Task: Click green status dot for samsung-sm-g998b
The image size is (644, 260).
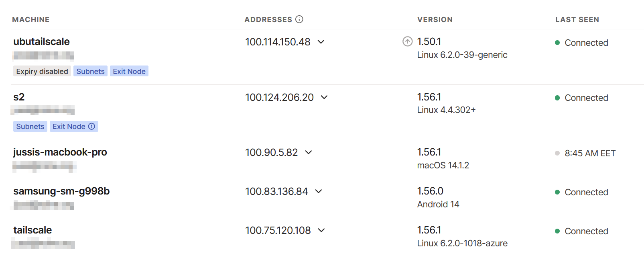Action: (557, 192)
